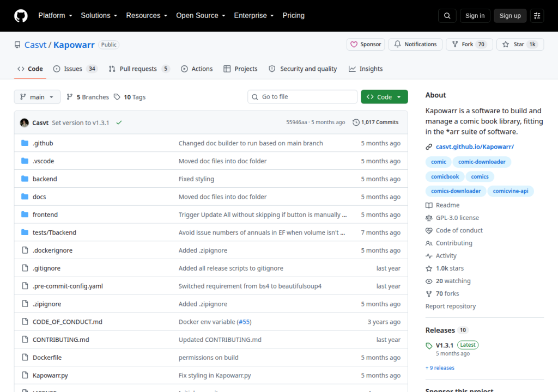Click the Notifications button
Viewport: 558px width, 392px height.
pos(415,44)
